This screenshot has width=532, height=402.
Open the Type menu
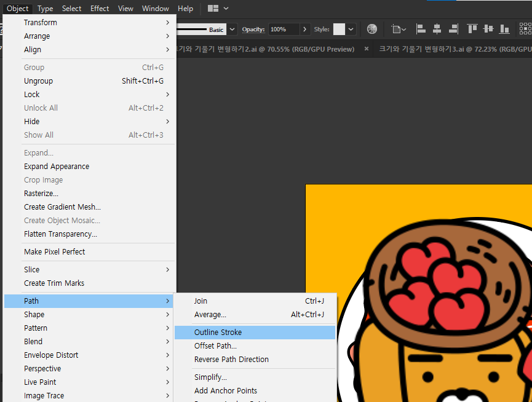click(x=45, y=9)
